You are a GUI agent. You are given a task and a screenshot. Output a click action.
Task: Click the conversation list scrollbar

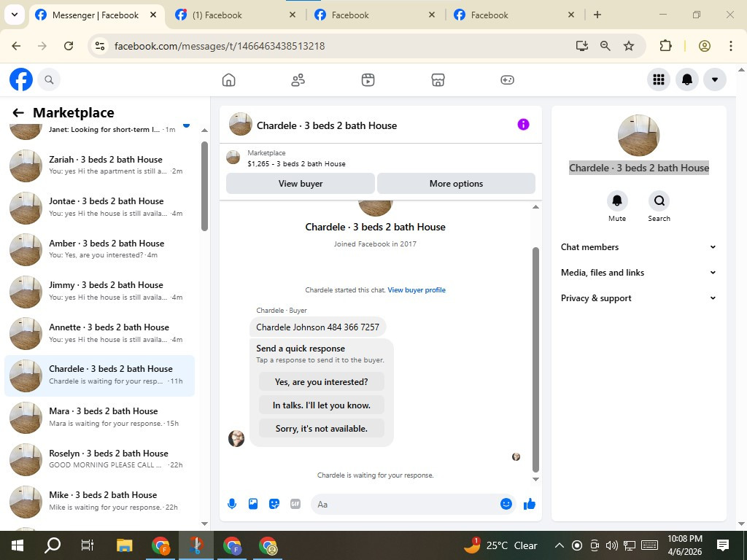click(204, 186)
